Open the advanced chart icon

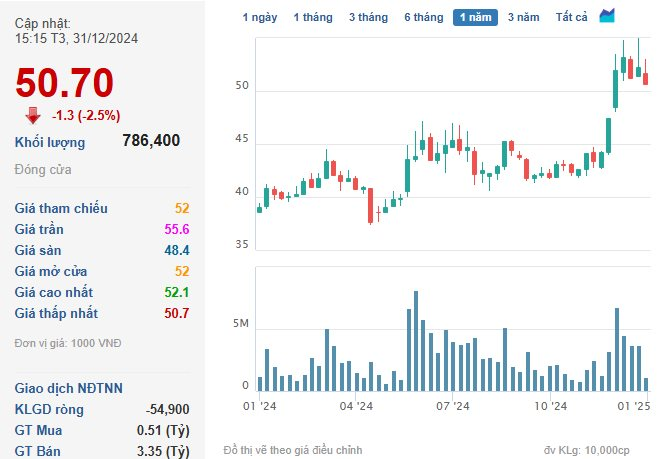click(x=607, y=16)
